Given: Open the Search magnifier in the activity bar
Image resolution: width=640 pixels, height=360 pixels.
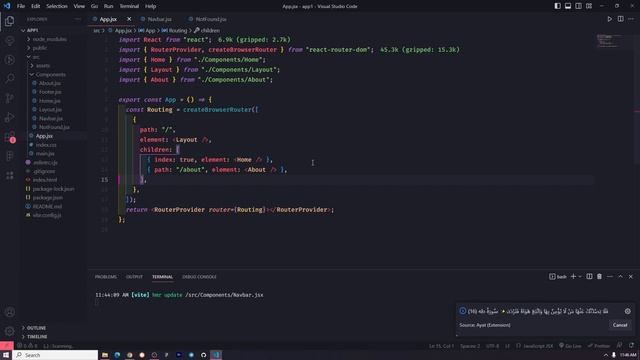Looking at the screenshot, I should pyautogui.click(x=9, y=79).
